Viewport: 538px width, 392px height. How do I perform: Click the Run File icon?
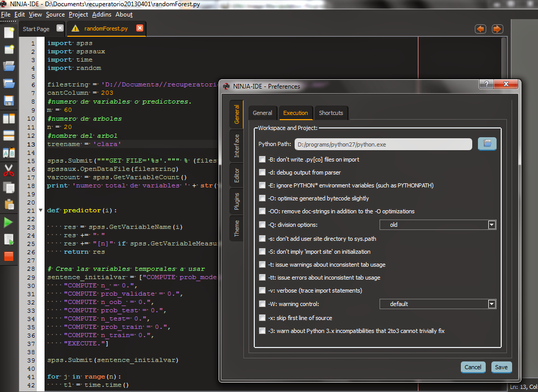(x=9, y=239)
